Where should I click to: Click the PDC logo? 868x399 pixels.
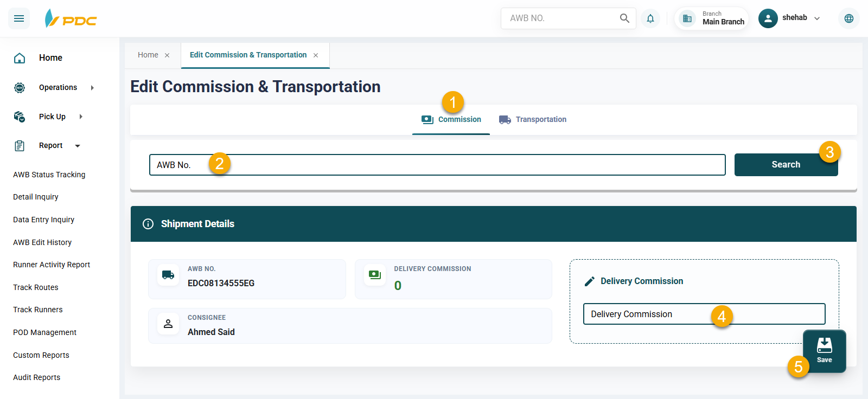click(x=71, y=18)
